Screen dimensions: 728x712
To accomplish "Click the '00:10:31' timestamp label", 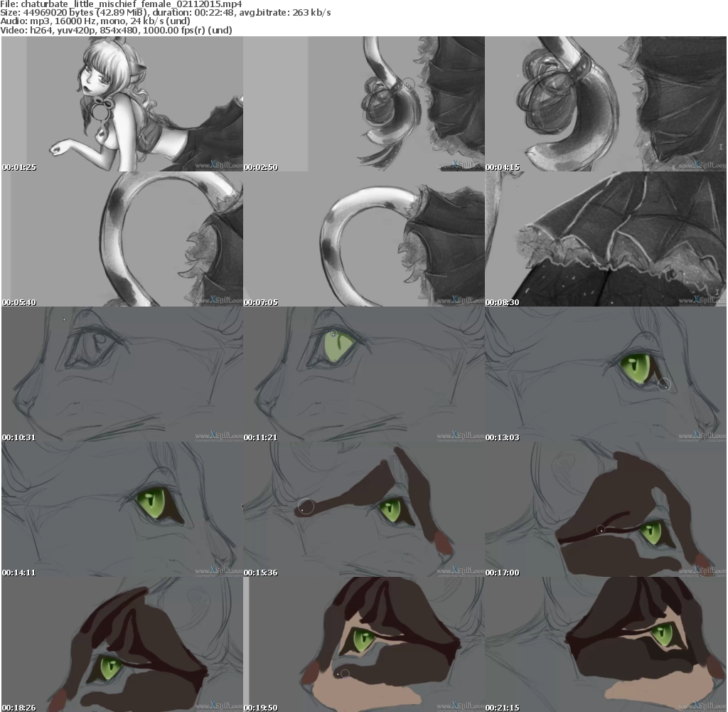I will [19, 437].
